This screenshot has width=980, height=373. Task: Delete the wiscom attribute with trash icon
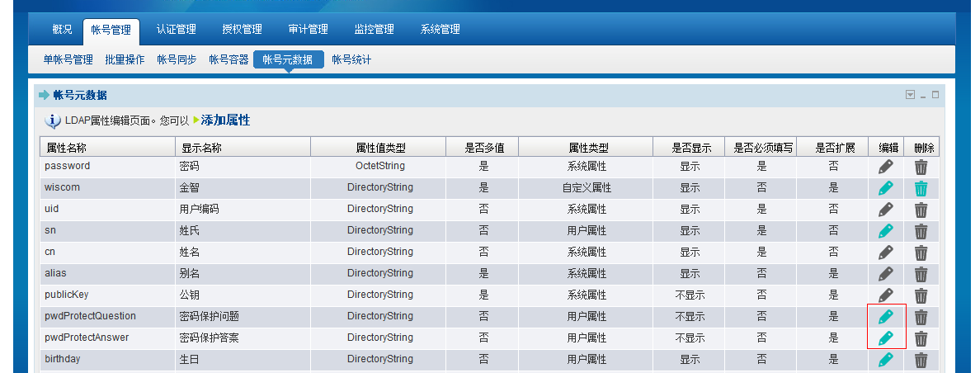(x=921, y=188)
